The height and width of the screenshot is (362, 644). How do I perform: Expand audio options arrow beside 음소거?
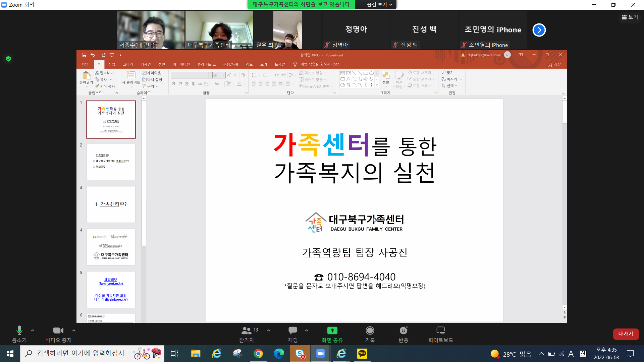[33, 330]
